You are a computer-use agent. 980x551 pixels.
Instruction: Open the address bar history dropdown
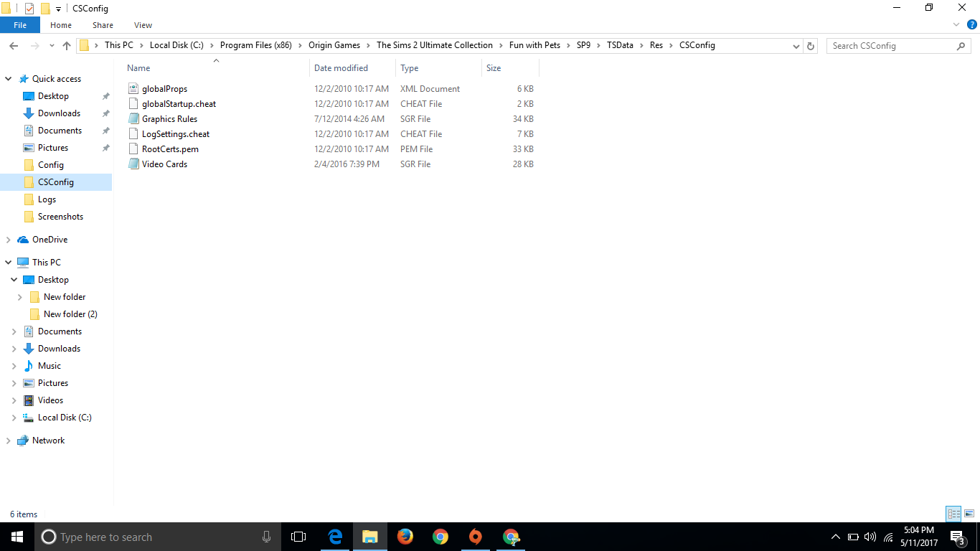[x=796, y=46]
